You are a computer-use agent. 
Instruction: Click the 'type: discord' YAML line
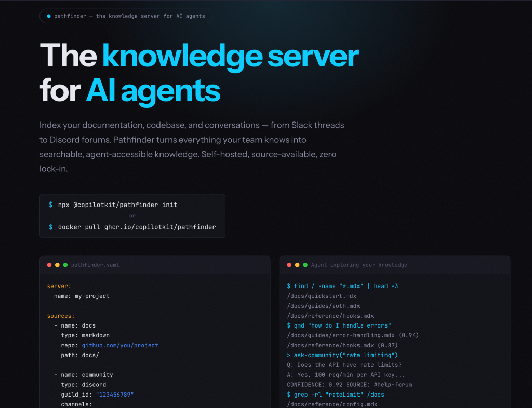tap(84, 385)
